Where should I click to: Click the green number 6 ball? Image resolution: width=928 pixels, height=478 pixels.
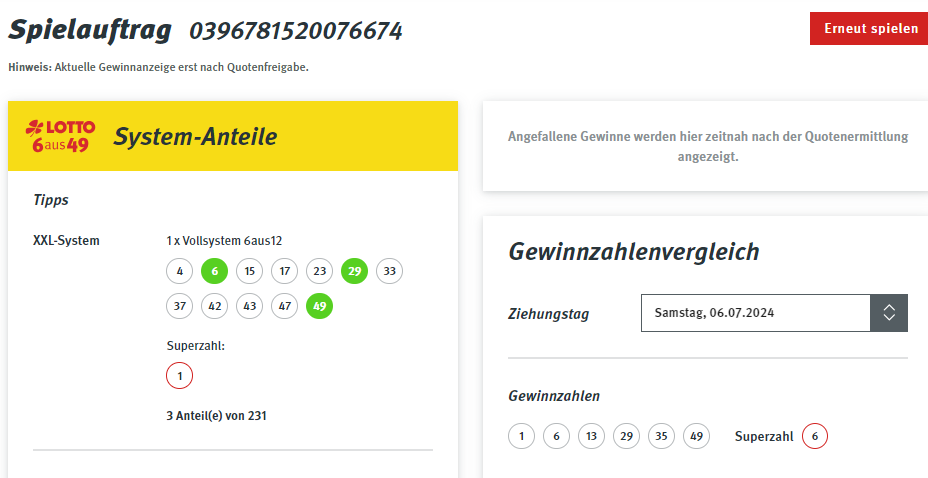[214, 271]
